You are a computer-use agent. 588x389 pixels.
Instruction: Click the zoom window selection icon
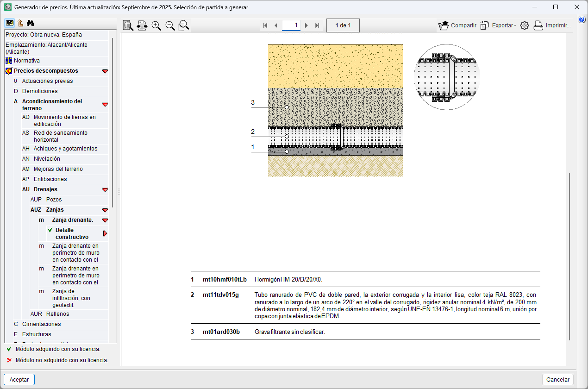tap(184, 25)
